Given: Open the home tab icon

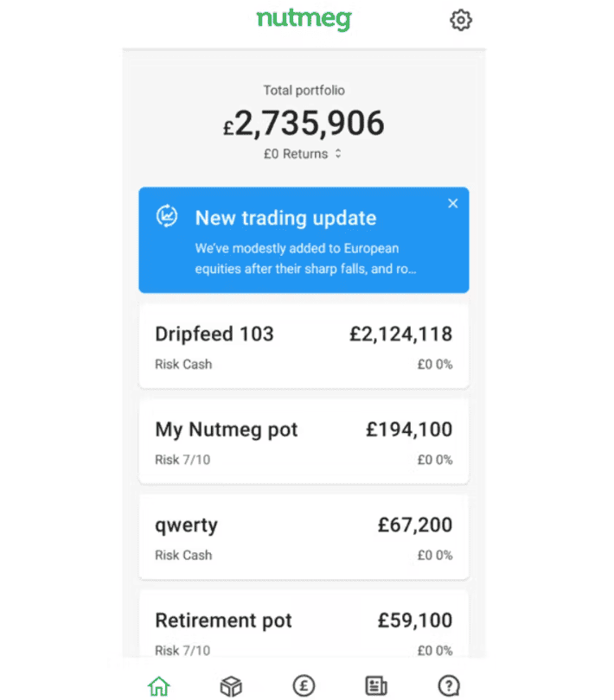Looking at the screenshot, I should click(159, 684).
